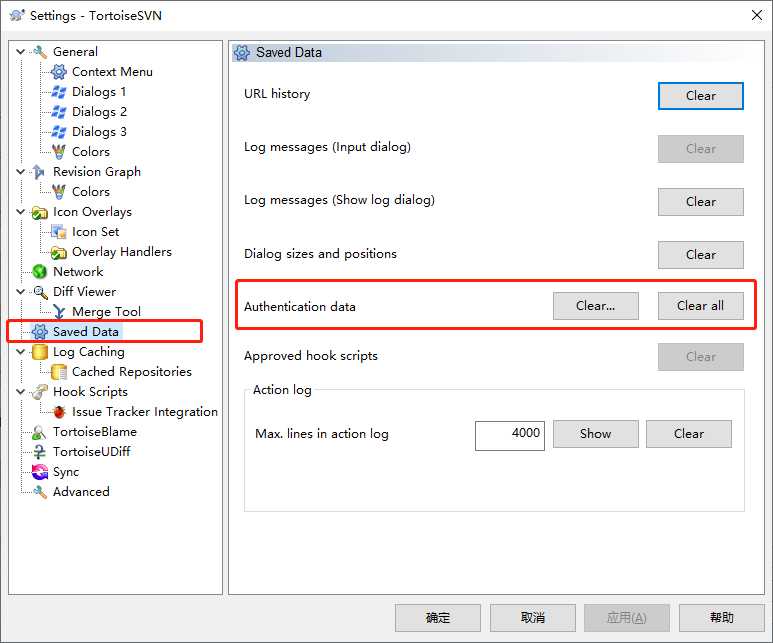Select TortoiseUDiff label in tree
Image resolution: width=773 pixels, height=643 pixels.
click(x=92, y=452)
